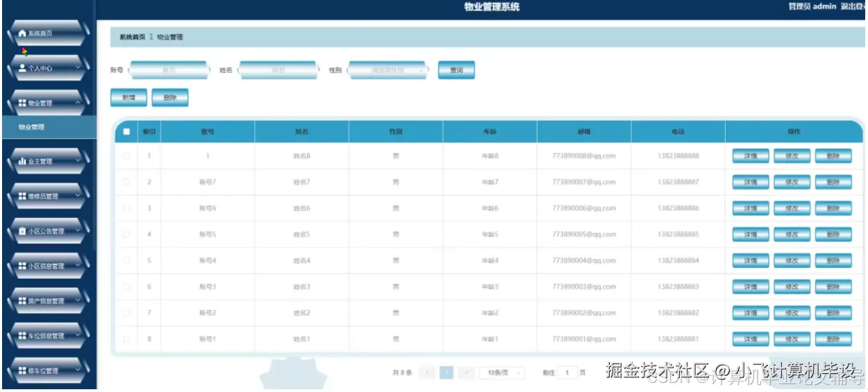Expand the 停车位管理 chevron

coord(78,370)
